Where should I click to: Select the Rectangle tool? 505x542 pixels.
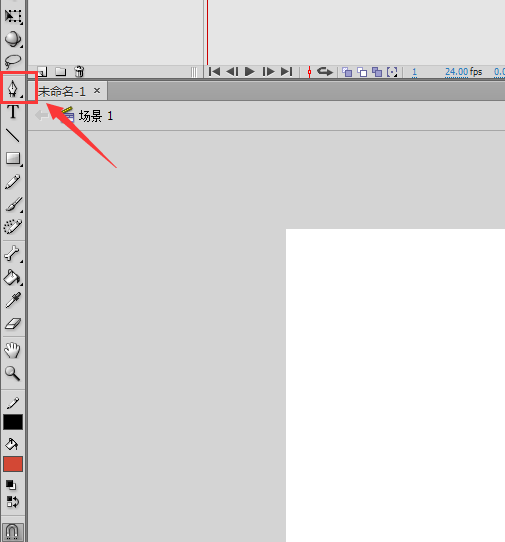click(x=13, y=158)
